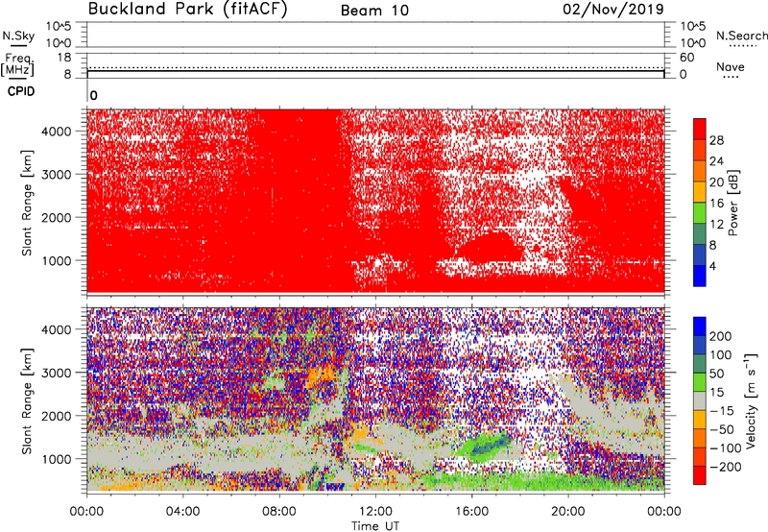The height and width of the screenshot is (532, 768).
Task: Click the "Velocity [m s-1]" colorbar title
Action: [751, 400]
